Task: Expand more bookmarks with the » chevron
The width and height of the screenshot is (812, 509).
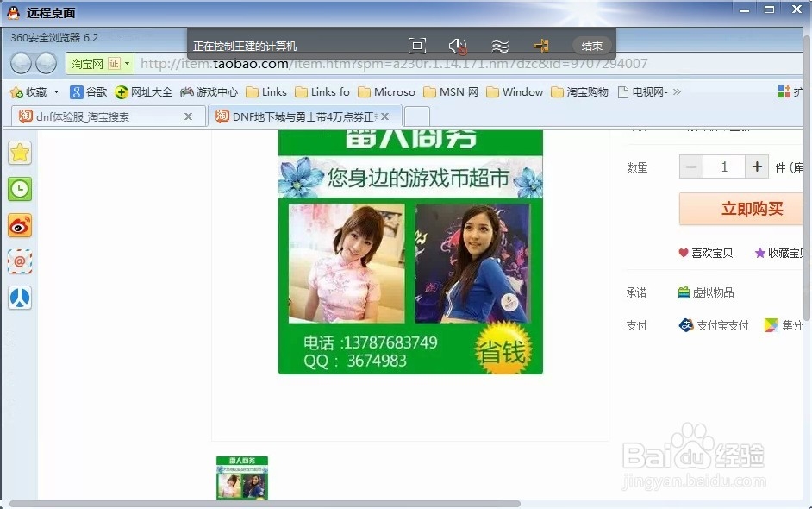Action: click(x=677, y=92)
